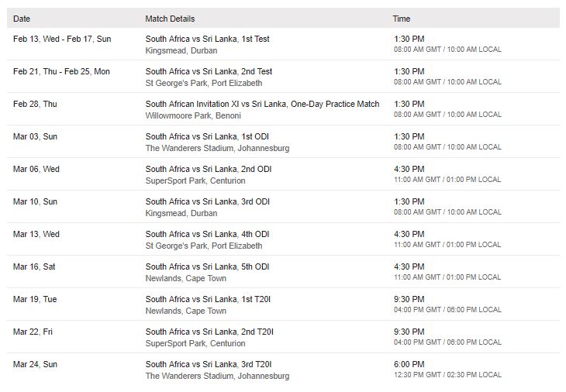Open the One-Day Practice Match link

tap(262, 104)
